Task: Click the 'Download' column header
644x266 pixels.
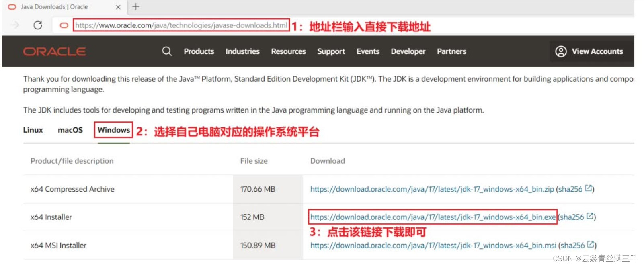Action: [x=327, y=161]
